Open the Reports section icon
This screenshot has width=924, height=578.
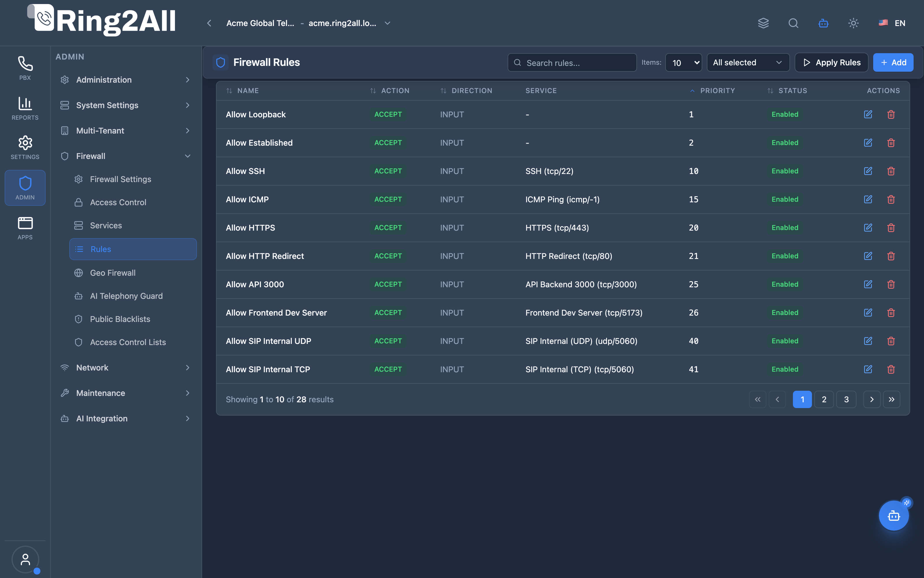[25, 108]
